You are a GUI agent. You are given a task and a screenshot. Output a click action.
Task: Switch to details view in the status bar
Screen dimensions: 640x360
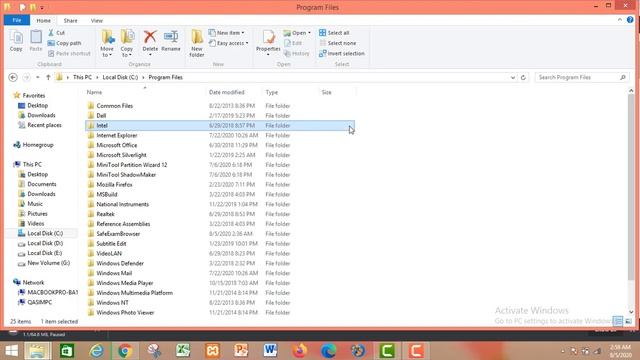[618, 321]
